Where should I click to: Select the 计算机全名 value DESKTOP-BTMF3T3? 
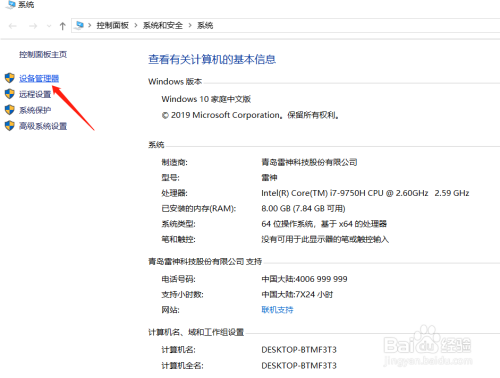click(x=299, y=366)
